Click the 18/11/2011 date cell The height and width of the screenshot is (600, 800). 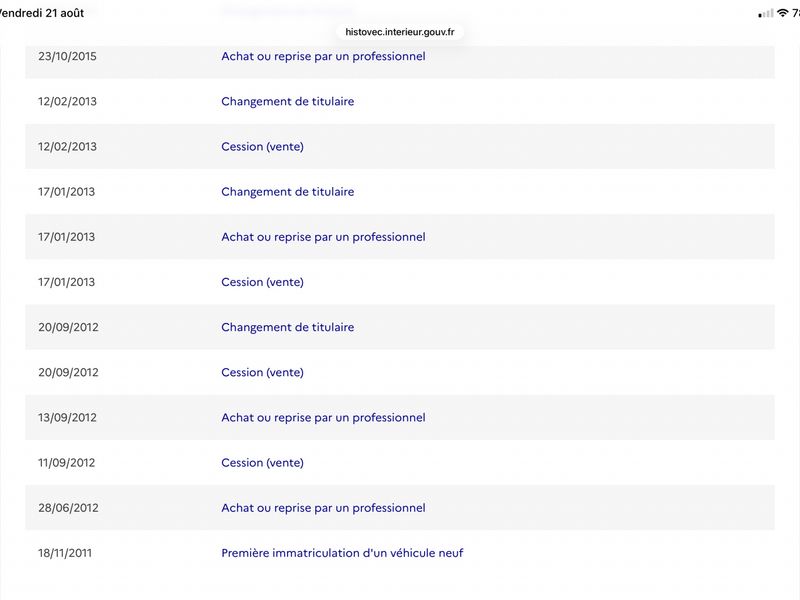tap(65, 553)
